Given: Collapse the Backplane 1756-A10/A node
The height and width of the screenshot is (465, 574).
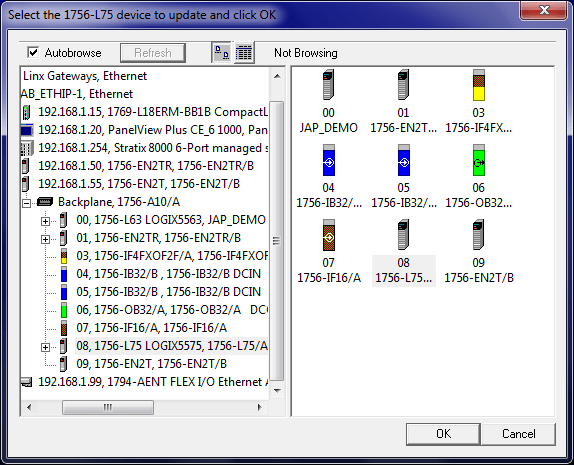Looking at the screenshot, I should pos(26,202).
